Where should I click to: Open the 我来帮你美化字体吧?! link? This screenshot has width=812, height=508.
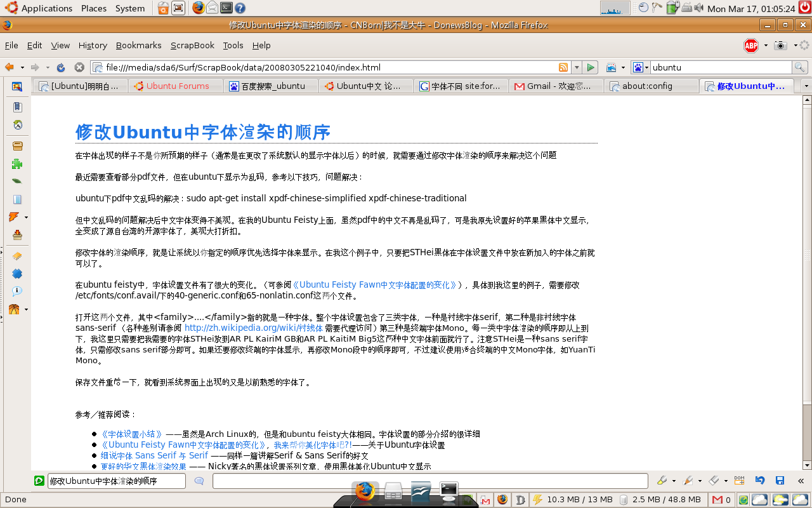(x=313, y=445)
